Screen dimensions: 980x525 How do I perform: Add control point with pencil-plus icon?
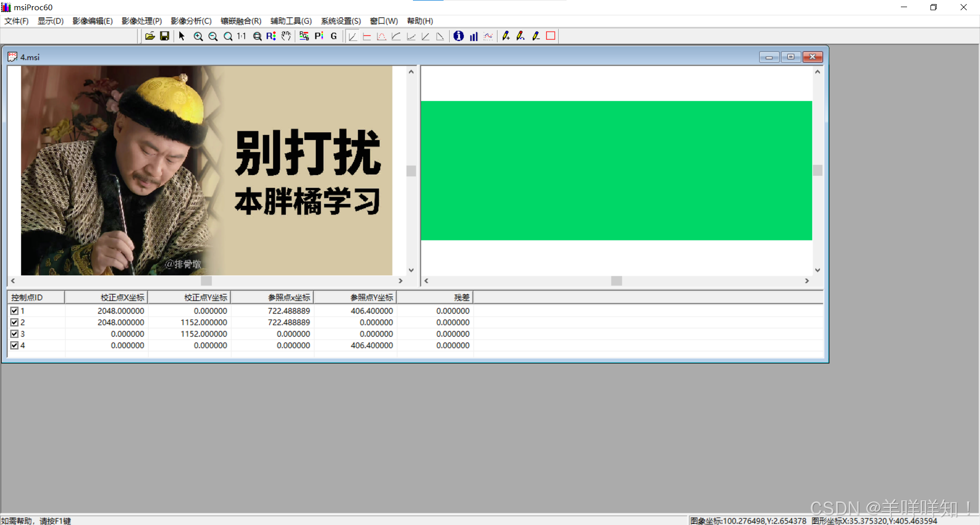click(506, 36)
